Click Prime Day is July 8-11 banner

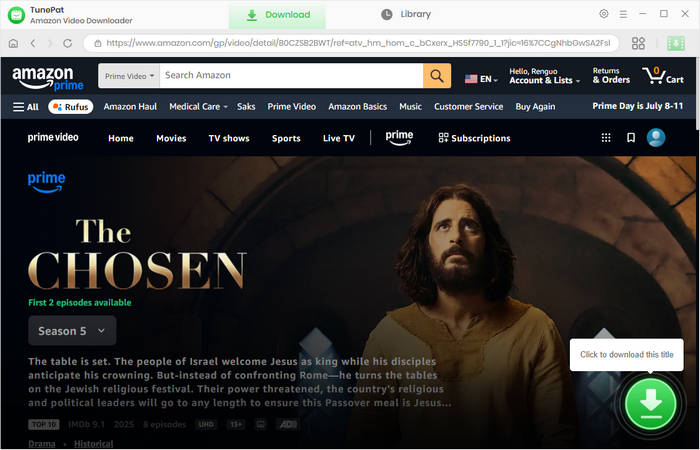tap(638, 106)
